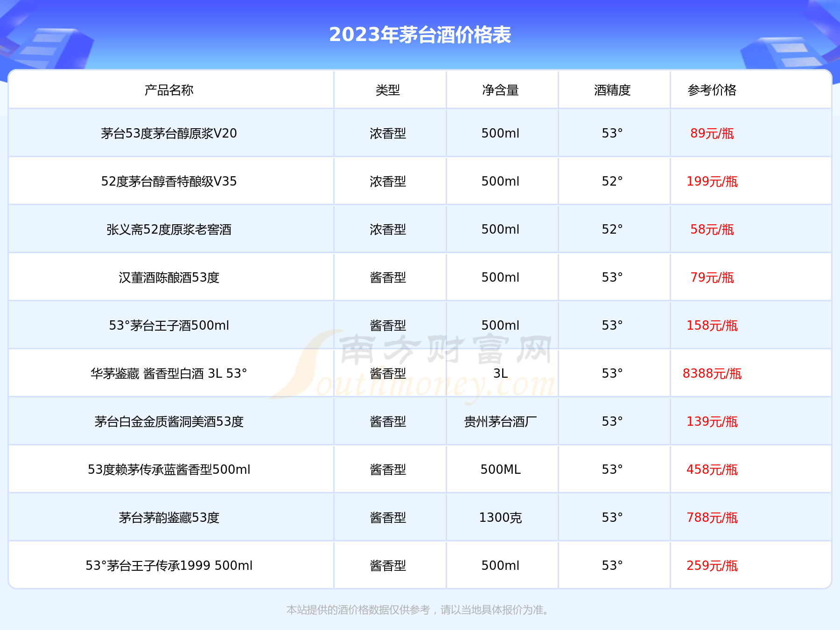Click the 净含量 column header
Image resolution: width=840 pixels, height=630 pixels.
(500, 90)
